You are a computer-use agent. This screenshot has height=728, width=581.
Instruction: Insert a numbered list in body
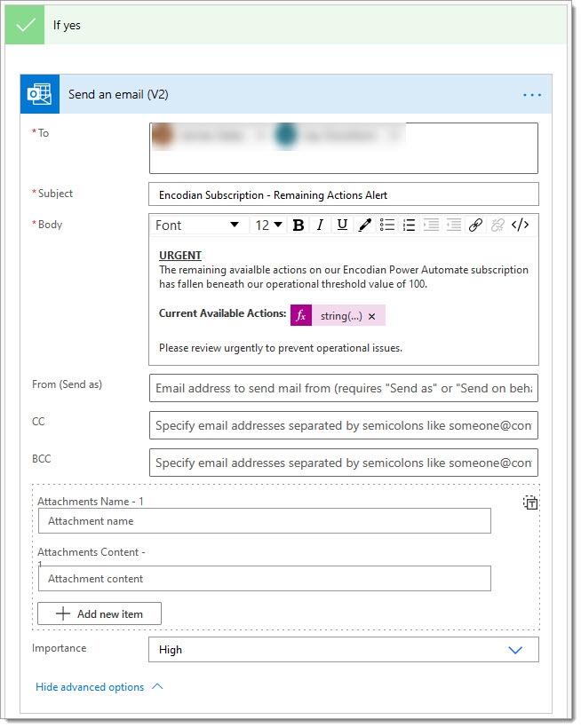click(x=410, y=226)
